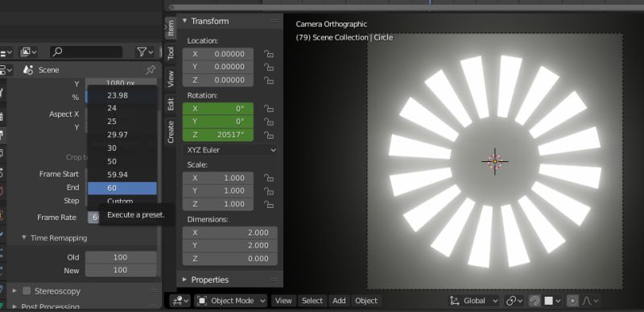644x312 pixels.
Task: Toggle snapping magnet icon
Action: pos(534,301)
